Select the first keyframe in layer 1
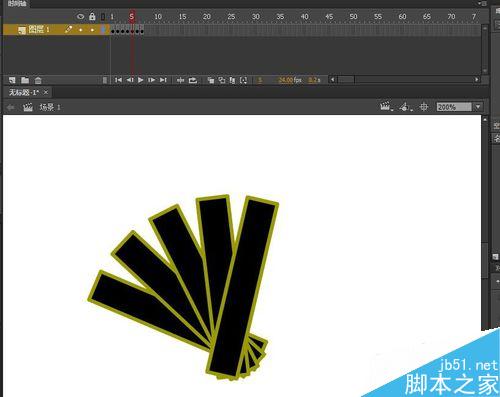Viewport: 500px width, 397px height. click(113, 30)
